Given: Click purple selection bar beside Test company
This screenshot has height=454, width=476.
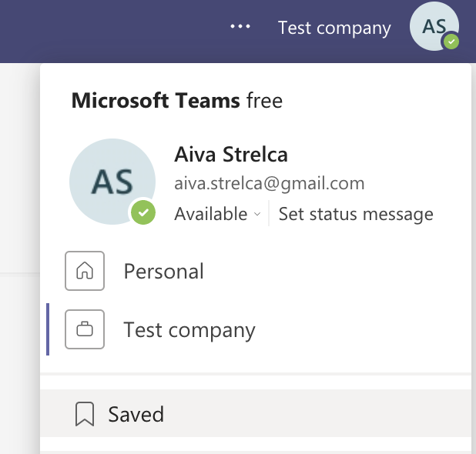Looking at the screenshot, I should [48, 330].
